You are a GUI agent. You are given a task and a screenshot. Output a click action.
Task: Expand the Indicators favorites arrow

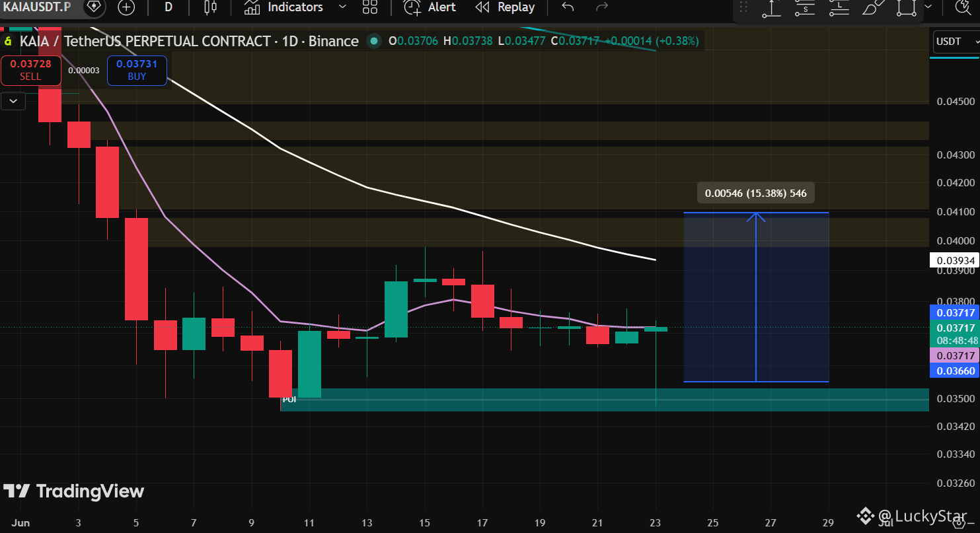(342, 7)
